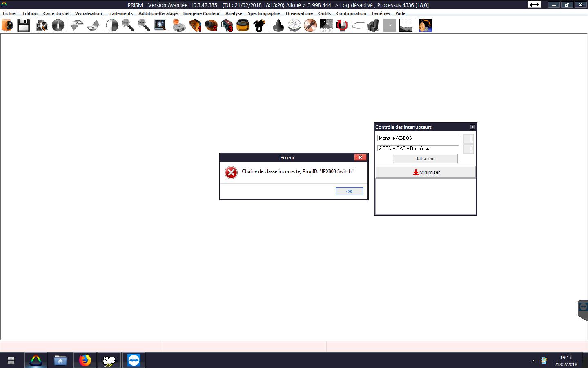Open the Traitements menu
588x368 pixels.
point(120,13)
